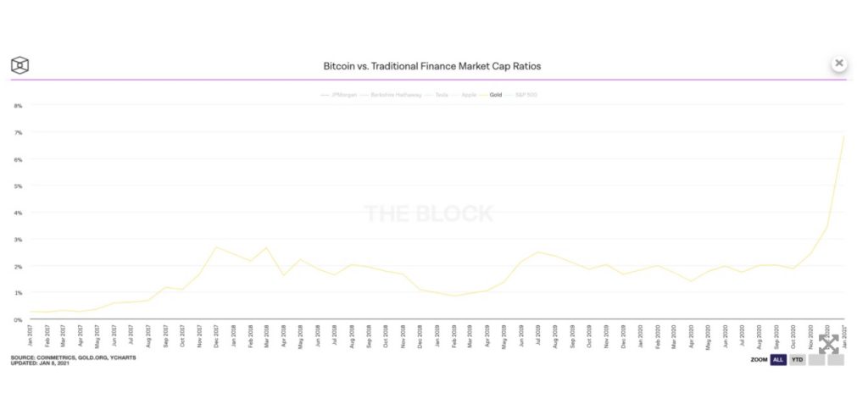Click The Block cube logo icon
This screenshot has height=393, width=868.
pyautogui.click(x=20, y=65)
